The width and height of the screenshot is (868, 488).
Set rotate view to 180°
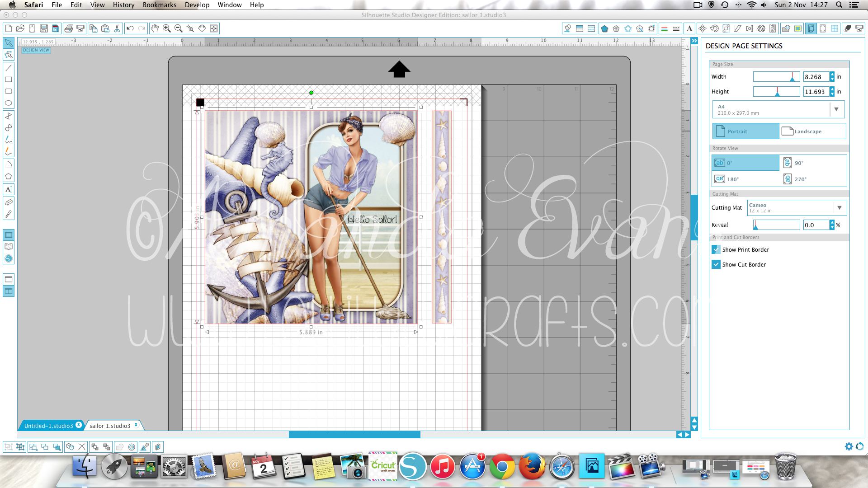point(745,179)
